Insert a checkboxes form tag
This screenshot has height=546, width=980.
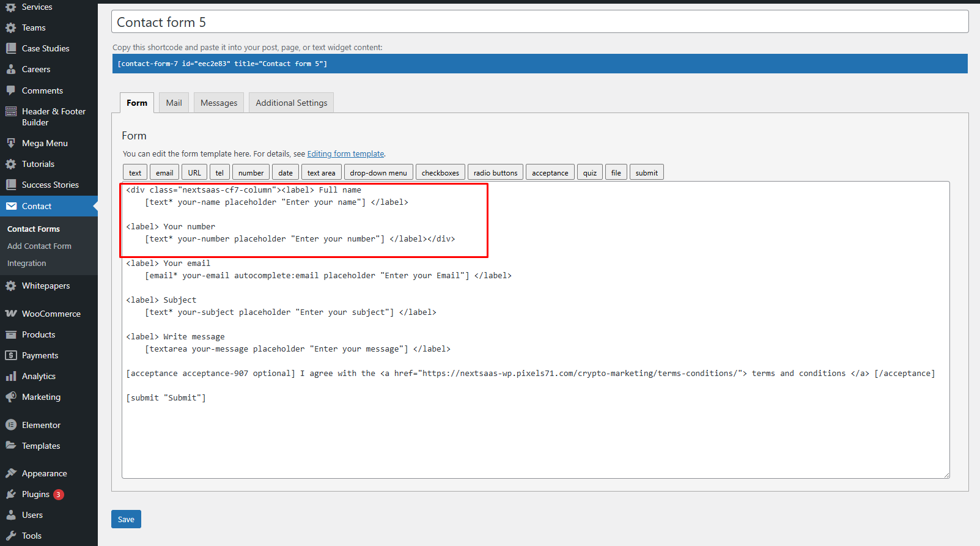440,173
